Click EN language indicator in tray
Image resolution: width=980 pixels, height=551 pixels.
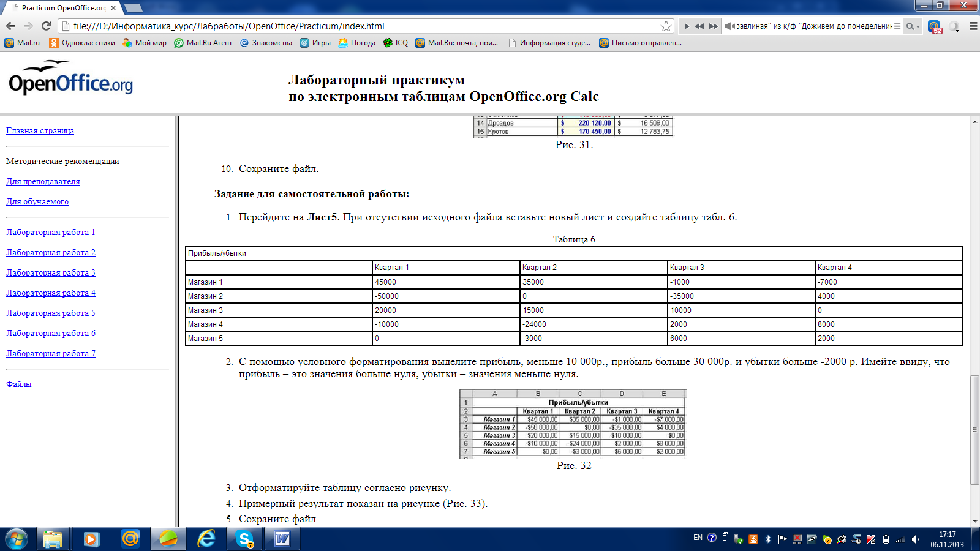coord(698,538)
